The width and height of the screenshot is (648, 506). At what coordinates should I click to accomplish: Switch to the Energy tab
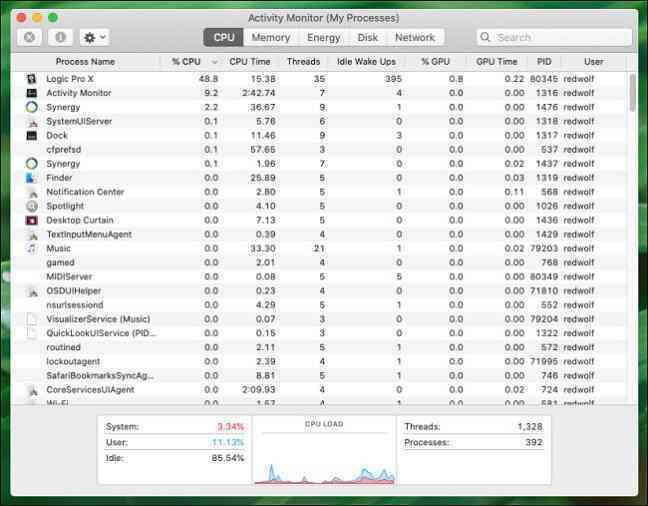pyautogui.click(x=324, y=37)
